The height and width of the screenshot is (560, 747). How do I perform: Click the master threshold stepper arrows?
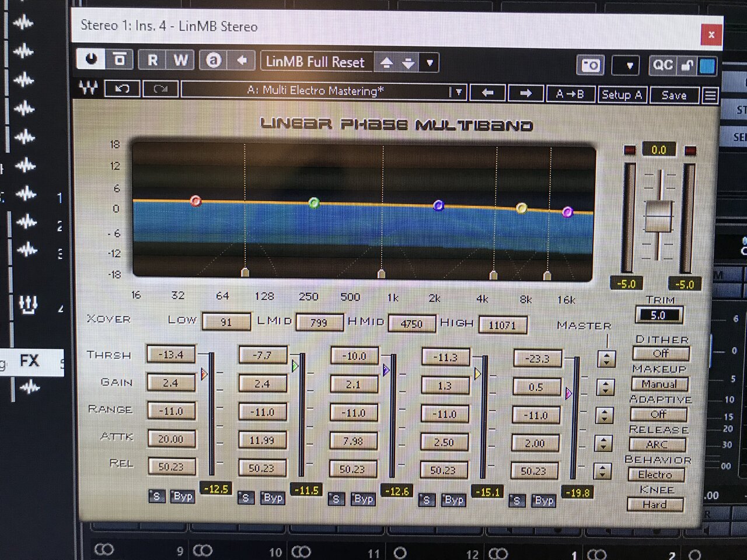pyautogui.click(x=607, y=359)
